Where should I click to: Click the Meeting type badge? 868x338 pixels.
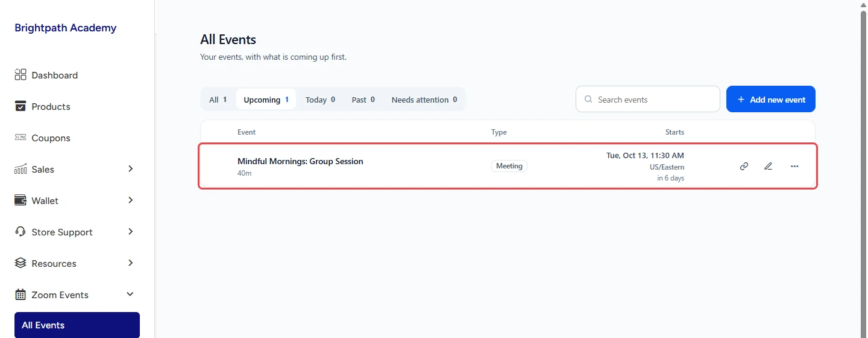pyautogui.click(x=509, y=166)
